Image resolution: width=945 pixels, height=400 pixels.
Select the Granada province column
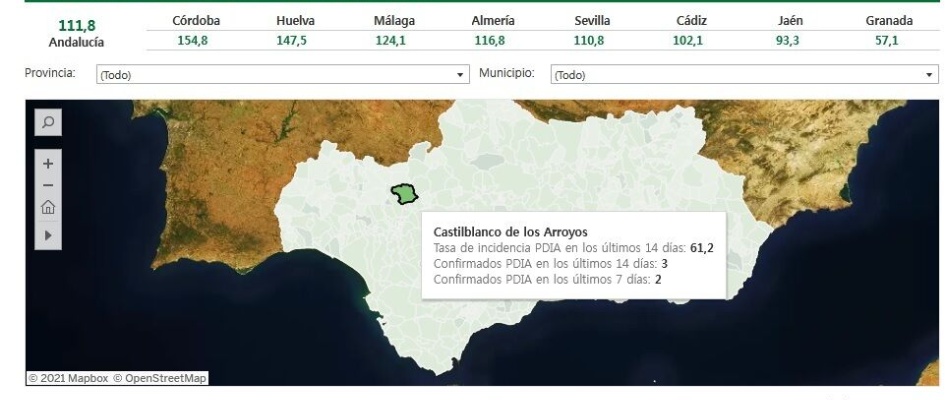pyautogui.click(x=890, y=21)
